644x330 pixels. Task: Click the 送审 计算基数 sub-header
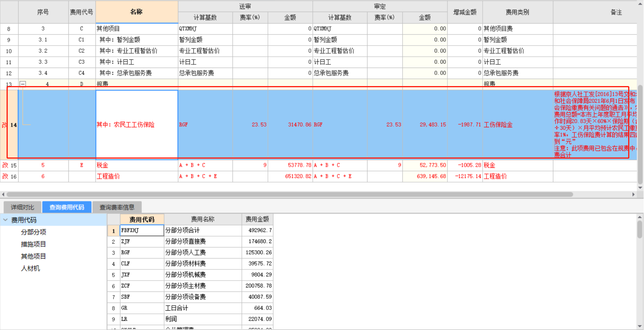click(205, 17)
